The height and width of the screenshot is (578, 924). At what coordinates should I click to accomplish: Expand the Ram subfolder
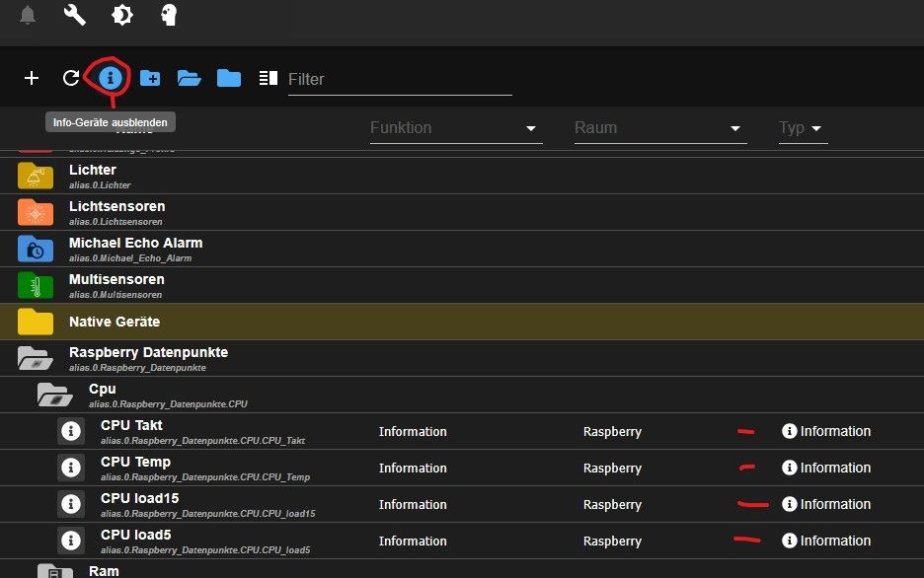(x=55, y=571)
